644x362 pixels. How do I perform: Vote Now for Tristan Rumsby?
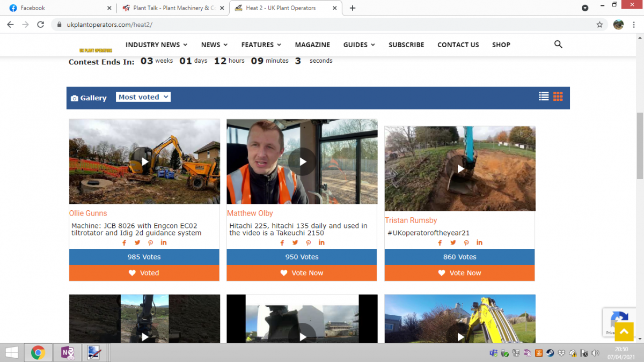click(x=460, y=273)
